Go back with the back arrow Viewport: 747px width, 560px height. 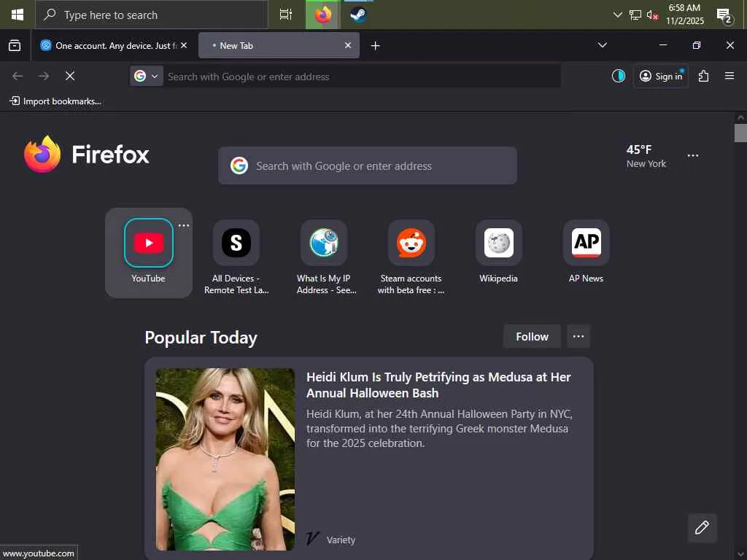point(18,76)
